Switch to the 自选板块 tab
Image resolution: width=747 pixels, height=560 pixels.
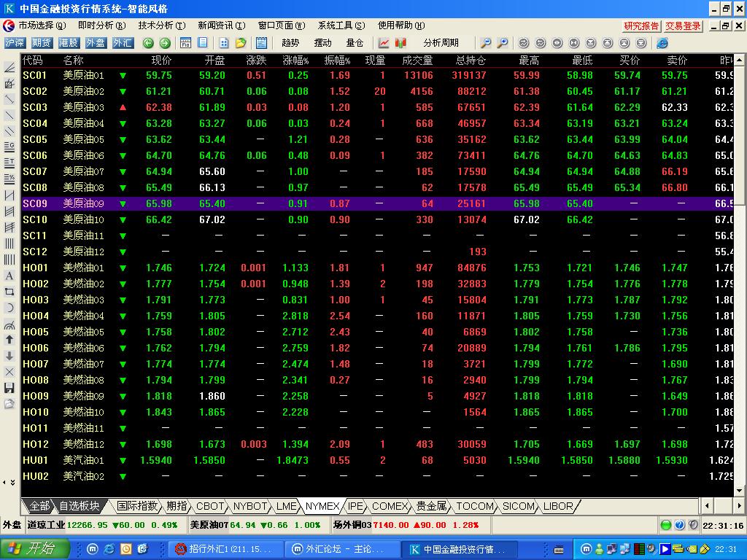tap(79, 506)
